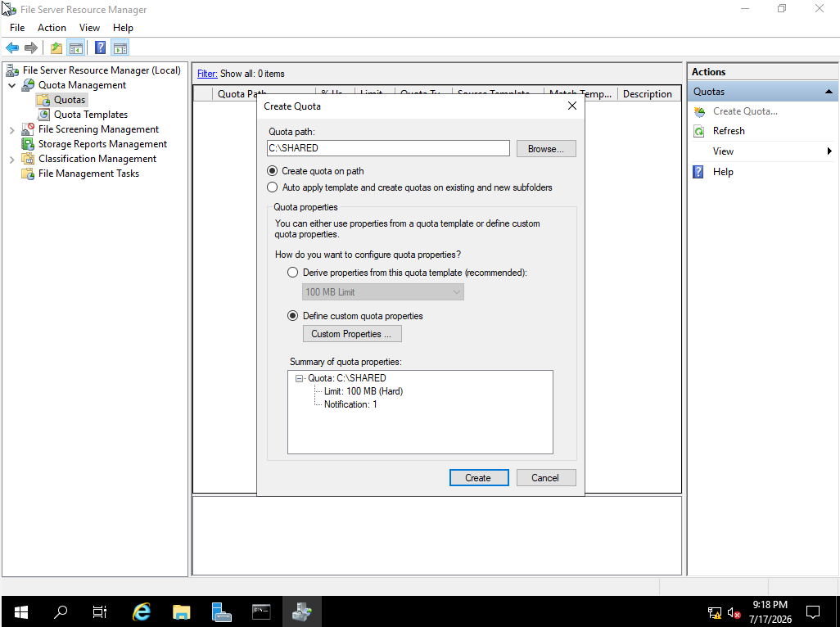The image size is (840, 627).
Task: Click the Quota Management node icon
Action: click(28, 85)
